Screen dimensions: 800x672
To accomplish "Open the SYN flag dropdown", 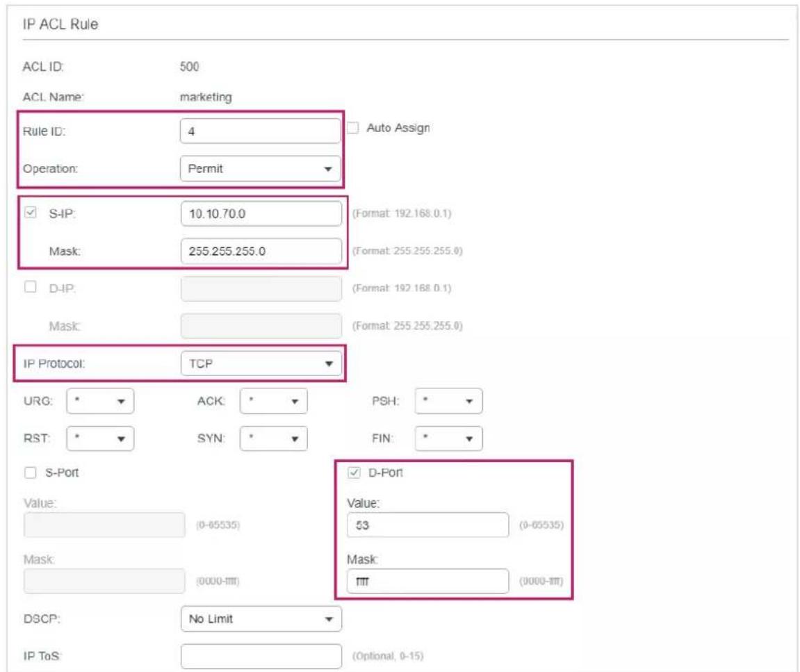I will point(273,439).
